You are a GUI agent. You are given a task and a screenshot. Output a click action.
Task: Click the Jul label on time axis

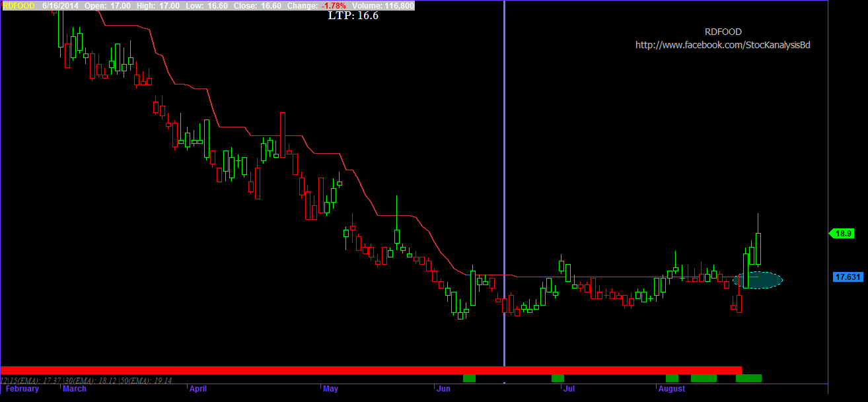569,389
